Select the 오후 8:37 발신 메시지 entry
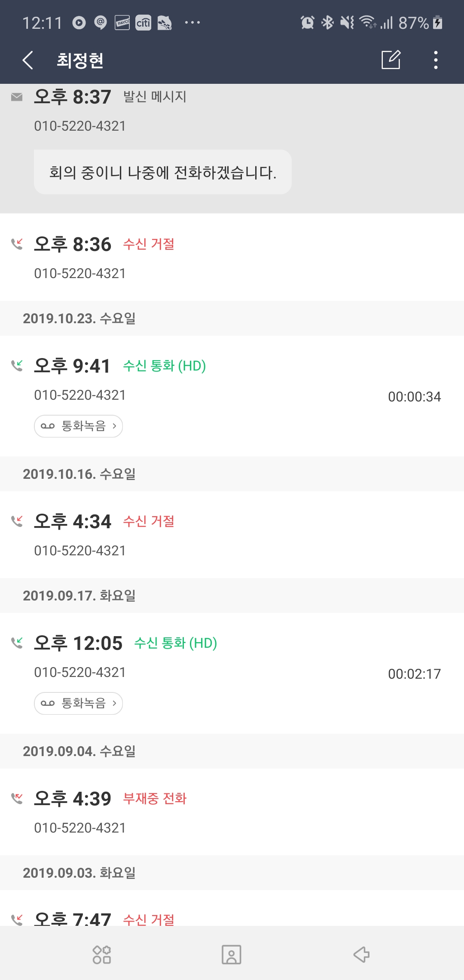 (x=232, y=111)
